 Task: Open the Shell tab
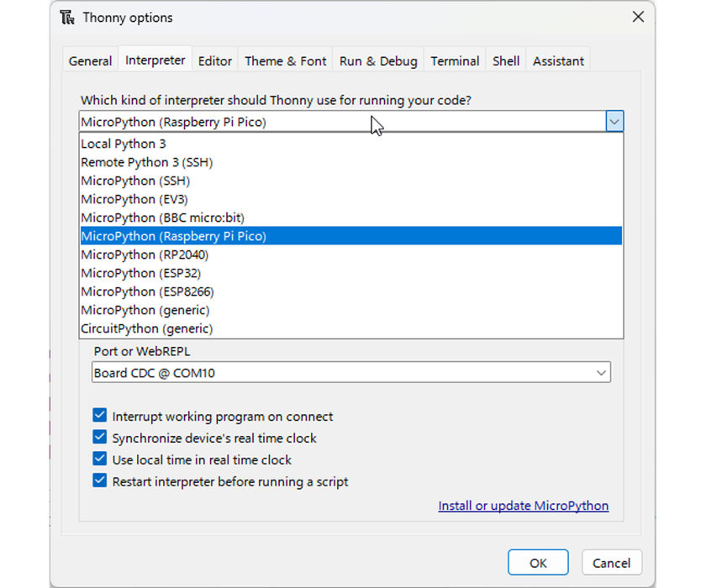click(506, 60)
